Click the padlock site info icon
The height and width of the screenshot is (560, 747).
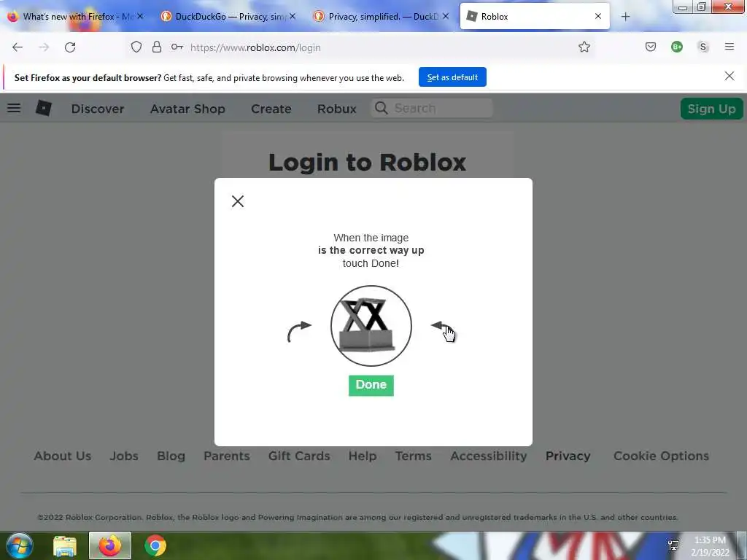pos(157,47)
